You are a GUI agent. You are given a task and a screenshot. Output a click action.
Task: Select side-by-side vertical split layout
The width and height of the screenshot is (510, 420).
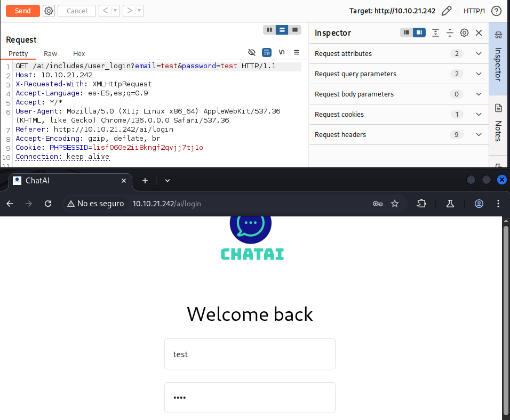point(269,30)
